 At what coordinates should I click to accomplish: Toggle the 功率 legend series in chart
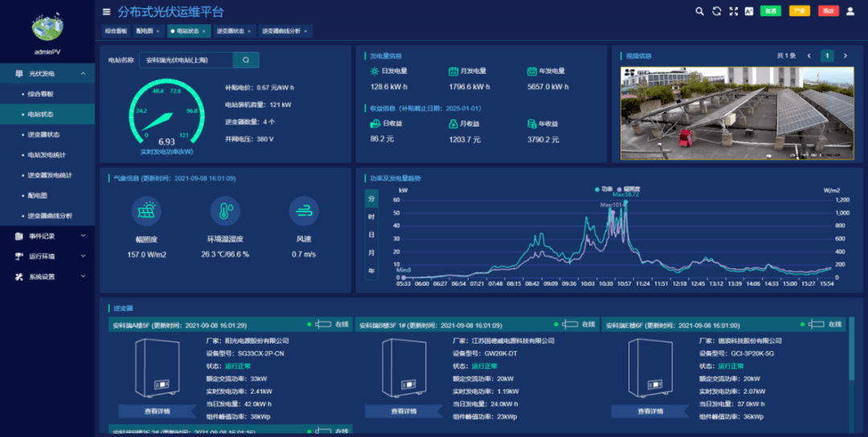coord(604,190)
